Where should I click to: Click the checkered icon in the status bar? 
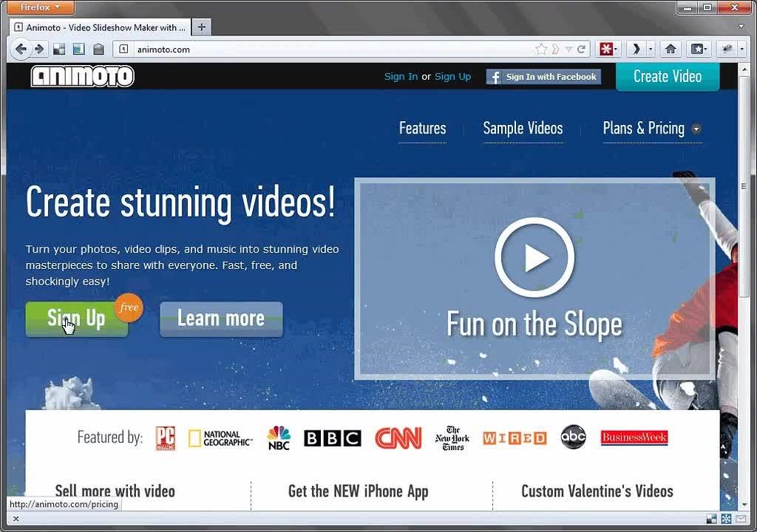pyautogui.click(x=712, y=519)
